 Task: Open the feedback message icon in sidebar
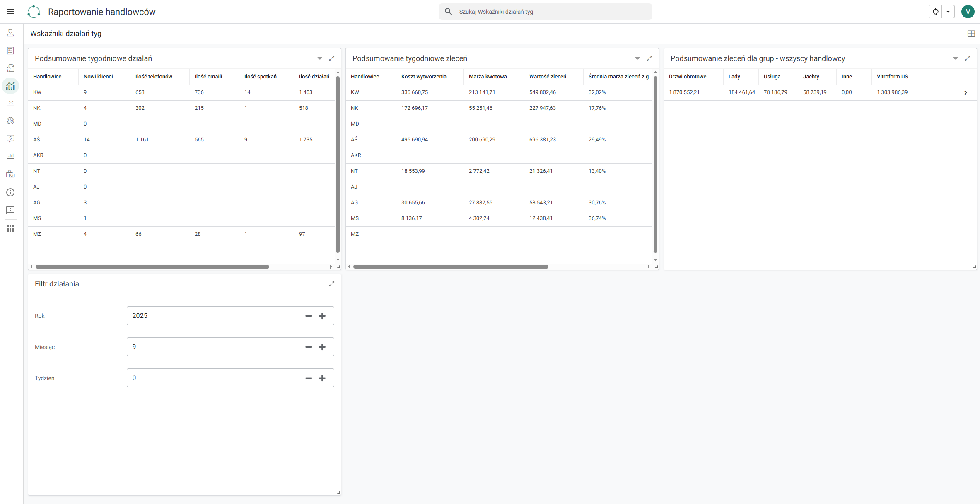tap(10, 210)
